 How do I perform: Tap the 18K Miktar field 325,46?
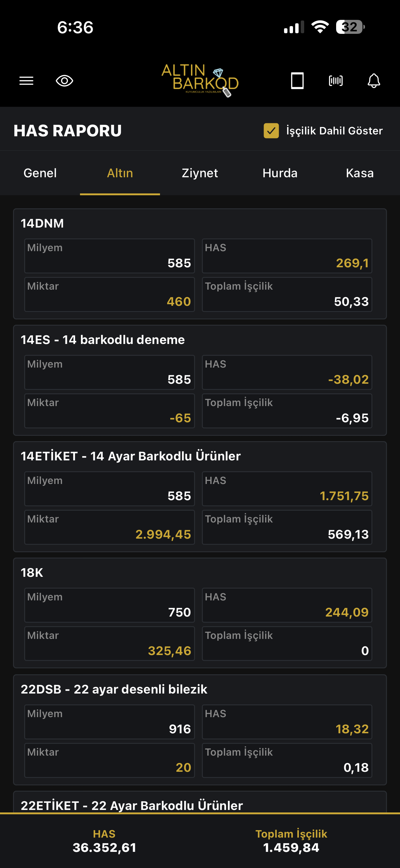(x=109, y=644)
